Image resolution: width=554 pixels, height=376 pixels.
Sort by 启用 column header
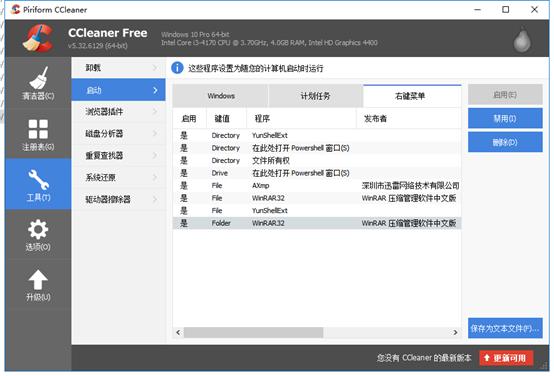click(x=189, y=119)
